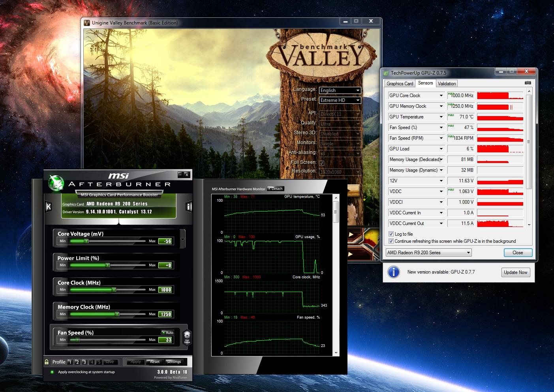Screen dimensions: 554x392
Task: Select Afterburner profile slot 5
Action: click(x=99, y=362)
